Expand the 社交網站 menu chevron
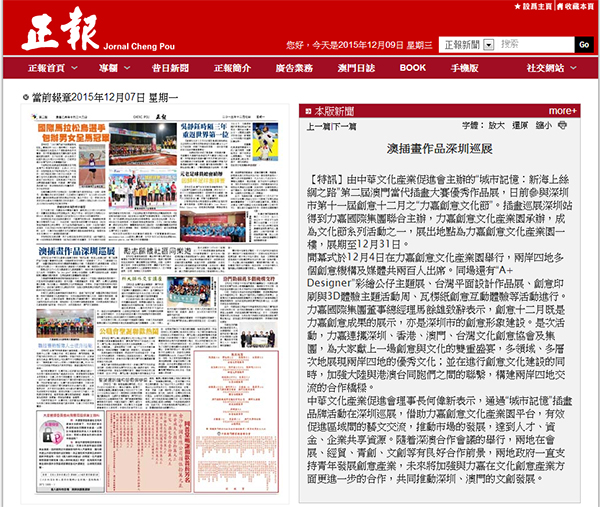The image size is (600, 507). [x=573, y=68]
